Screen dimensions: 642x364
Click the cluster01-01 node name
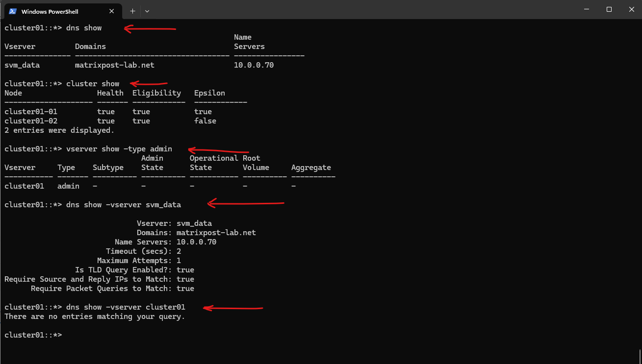[31, 112]
